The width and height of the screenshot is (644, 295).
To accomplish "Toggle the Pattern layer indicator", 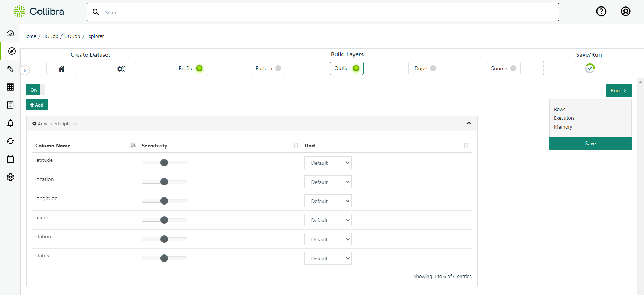I will 278,68.
